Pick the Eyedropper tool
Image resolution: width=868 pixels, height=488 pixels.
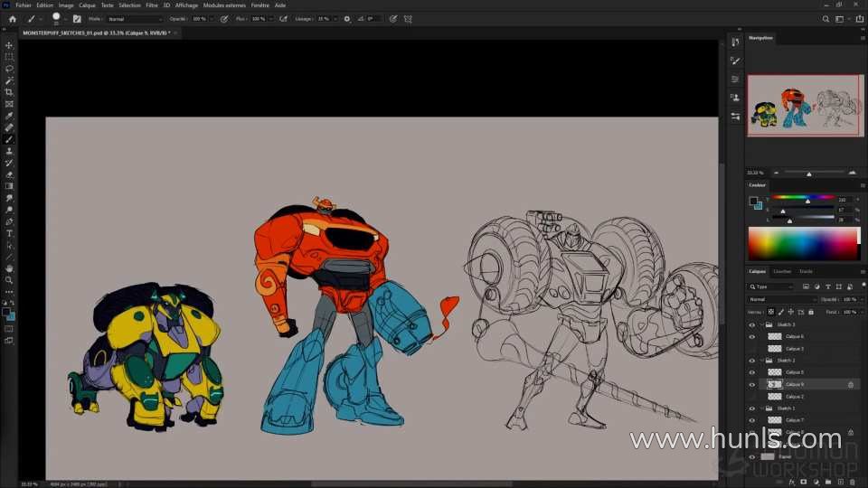pos(9,116)
